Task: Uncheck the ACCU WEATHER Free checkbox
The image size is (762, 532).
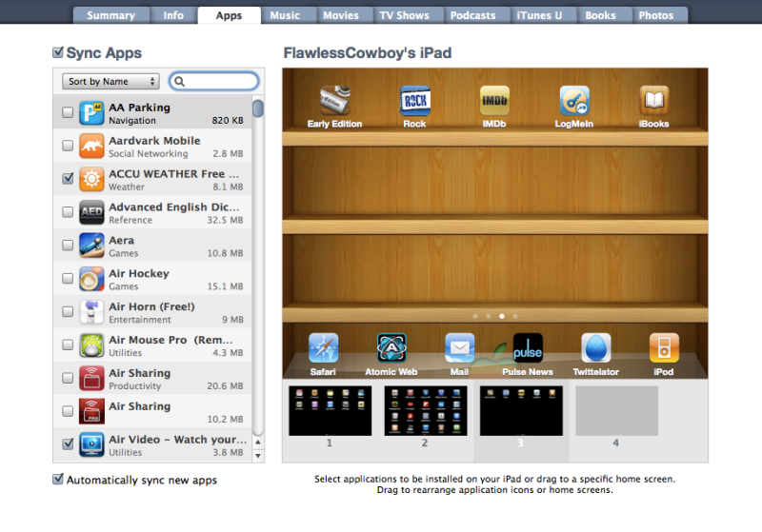Action: coord(68,179)
